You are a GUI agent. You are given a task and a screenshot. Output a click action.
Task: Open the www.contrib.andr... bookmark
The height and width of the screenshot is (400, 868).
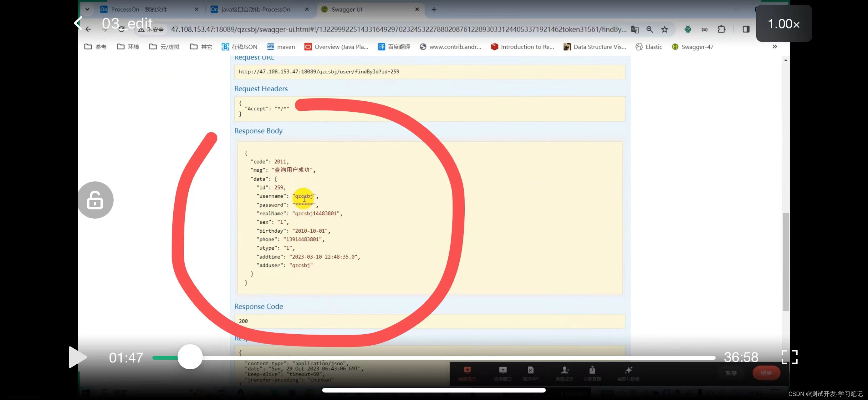451,47
